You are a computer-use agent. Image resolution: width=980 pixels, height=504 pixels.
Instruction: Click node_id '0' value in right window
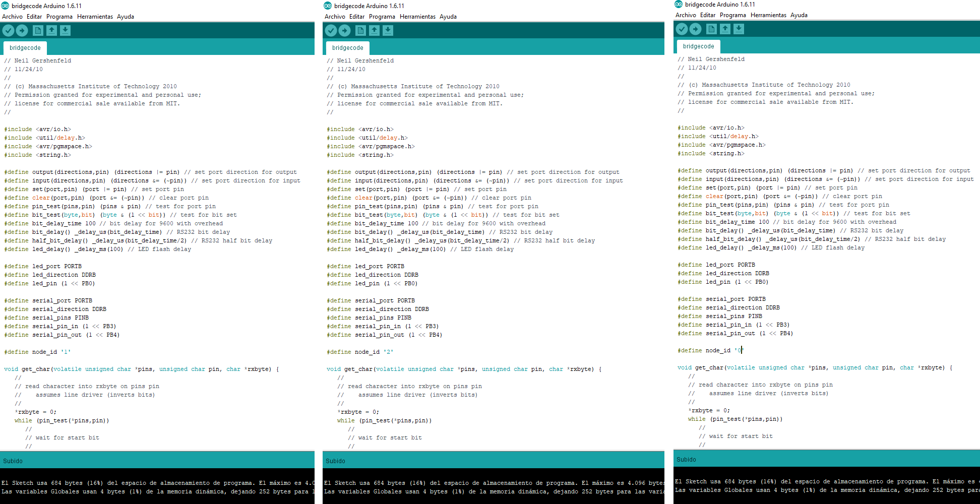click(739, 350)
